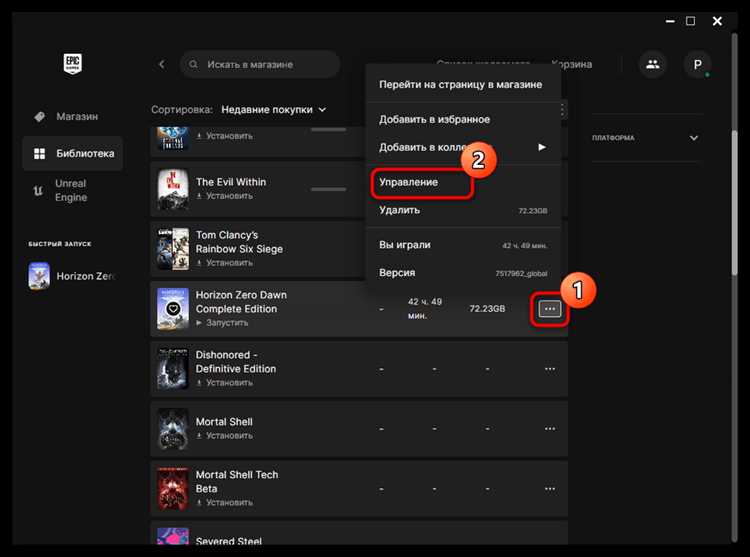
Task: Click The Evil Within cover art
Action: tap(173, 189)
